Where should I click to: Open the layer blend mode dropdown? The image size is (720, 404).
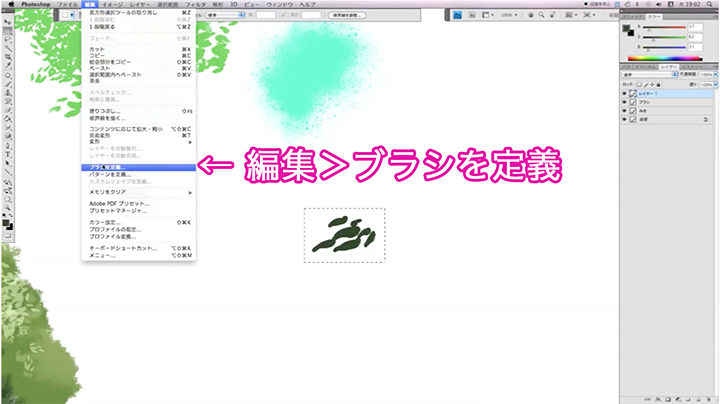click(650, 74)
